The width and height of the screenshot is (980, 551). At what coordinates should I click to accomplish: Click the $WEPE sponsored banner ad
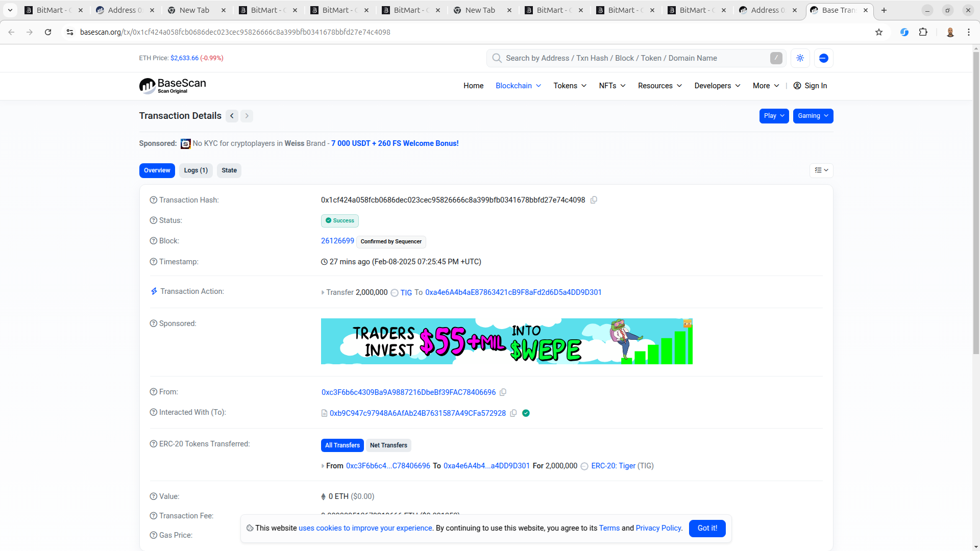(507, 341)
